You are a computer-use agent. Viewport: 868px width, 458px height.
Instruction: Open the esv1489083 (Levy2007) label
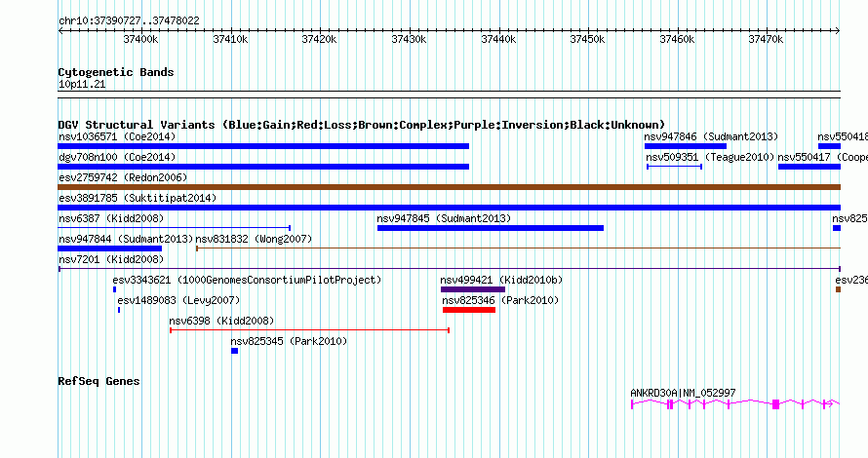click(178, 300)
